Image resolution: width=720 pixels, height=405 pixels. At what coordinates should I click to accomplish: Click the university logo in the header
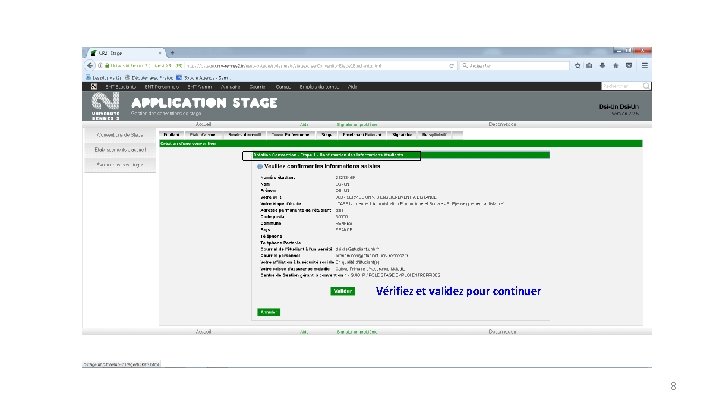click(105, 106)
